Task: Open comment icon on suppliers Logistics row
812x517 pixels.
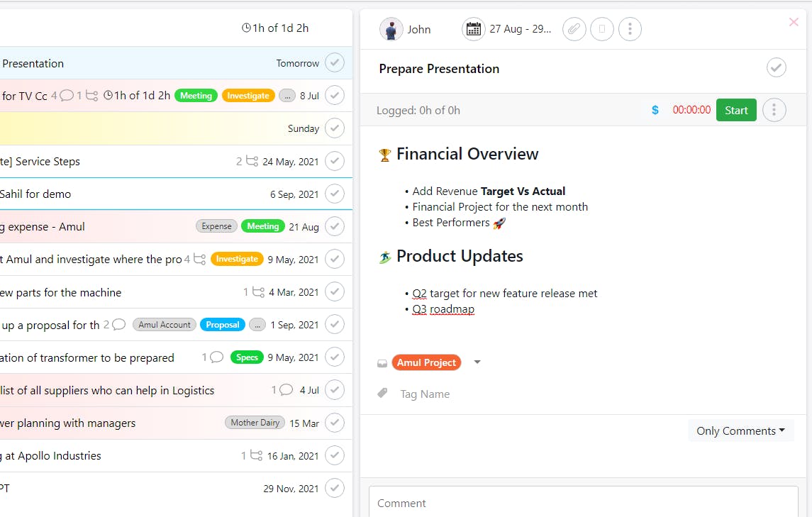Action: point(286,390)
